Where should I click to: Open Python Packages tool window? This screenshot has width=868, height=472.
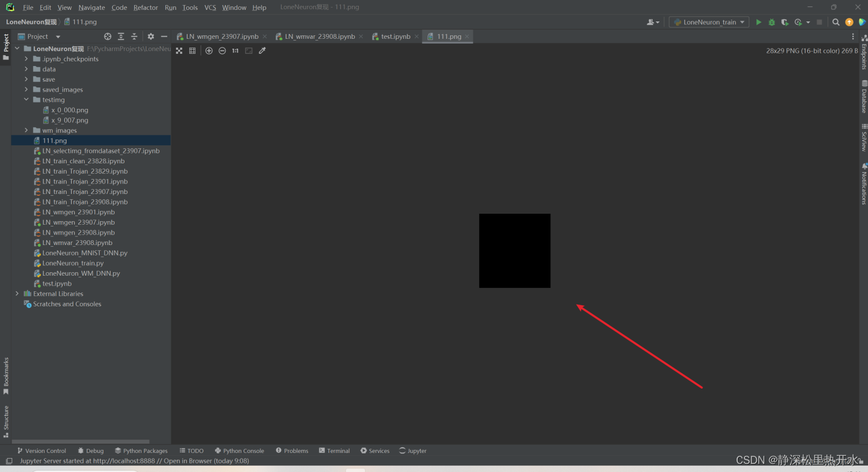[x=141, y=451]
